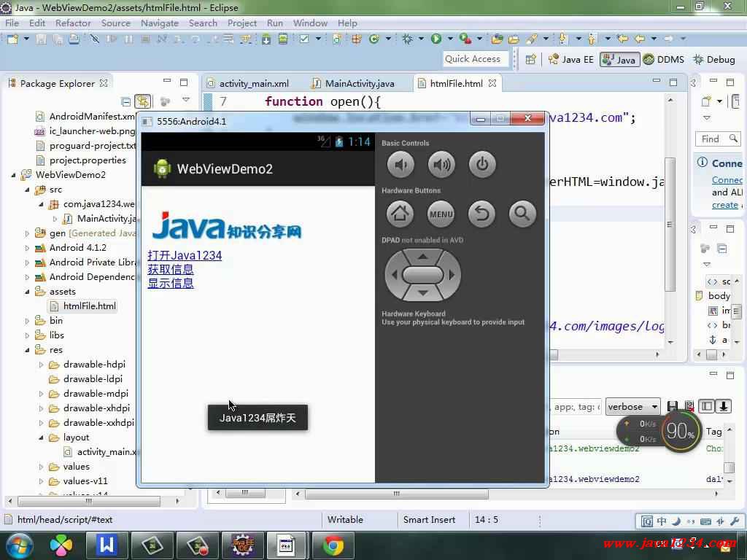Click Collapse All in Package Explorer
This screenshot has width=747, height=560.
click(125, 101)
